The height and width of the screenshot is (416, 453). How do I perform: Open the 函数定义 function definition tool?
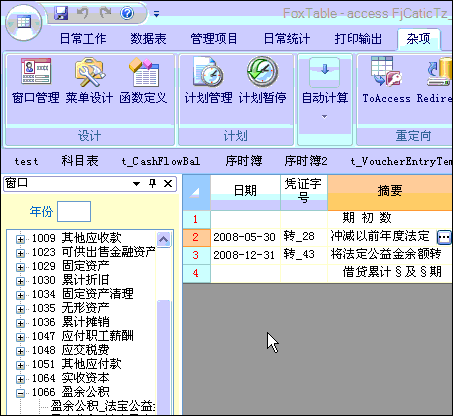[144, 72]
